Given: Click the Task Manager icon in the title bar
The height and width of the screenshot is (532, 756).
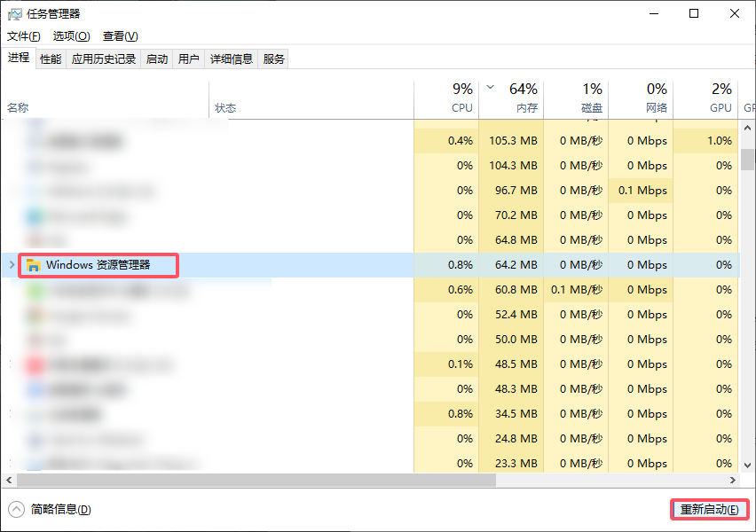Looking at the screenshot, I should click(x=13, y=13).
